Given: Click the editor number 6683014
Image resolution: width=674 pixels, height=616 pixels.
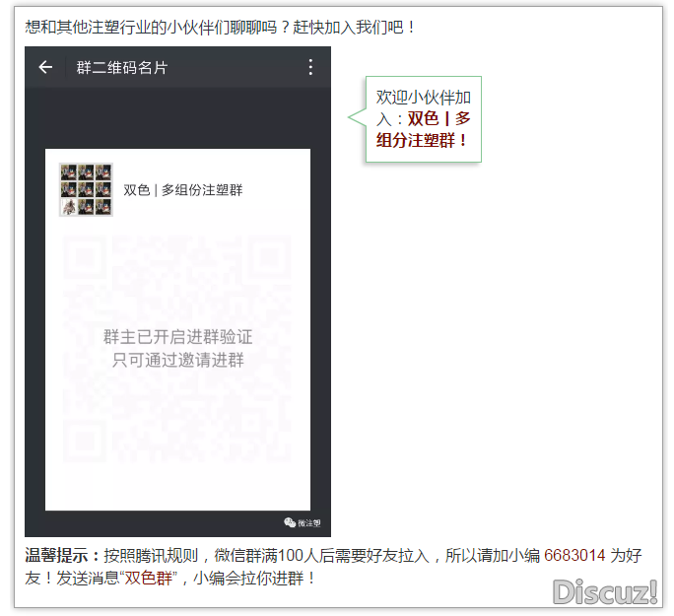Looking at the screenshot, I should [x=574, y=555].
